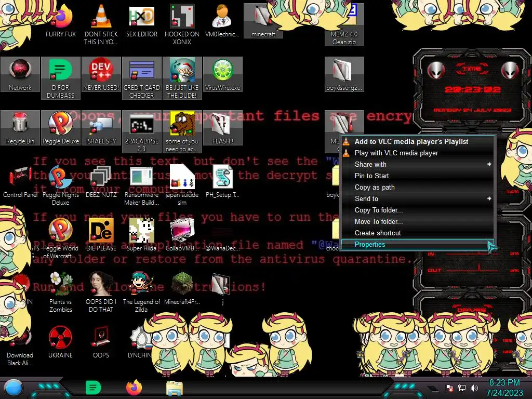Expand the Share with submenu
The width and height of the screenshot is (532, 399).
coord(417,164)
